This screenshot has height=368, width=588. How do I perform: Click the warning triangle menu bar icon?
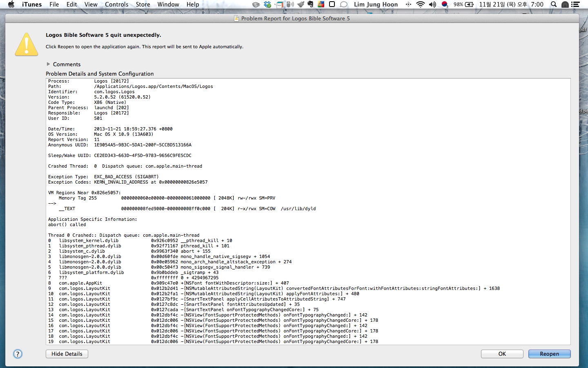pos(321,4)
